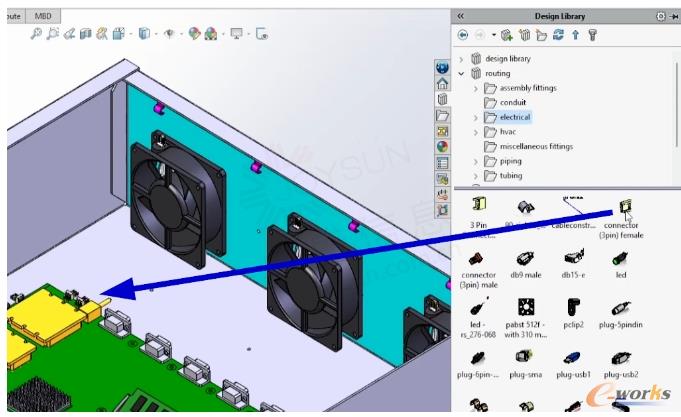Expand the assembly fittings folder
681x417 pixels.
click(x=476, y=88)
